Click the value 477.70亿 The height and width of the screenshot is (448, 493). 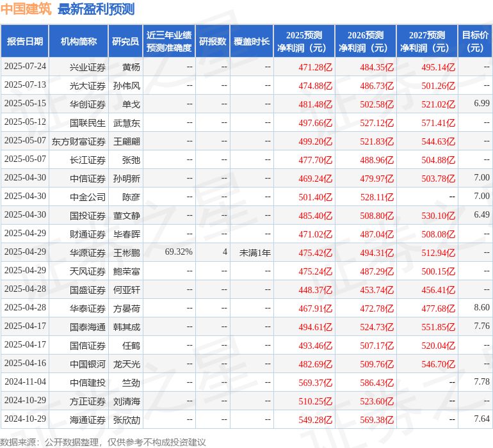316,160
